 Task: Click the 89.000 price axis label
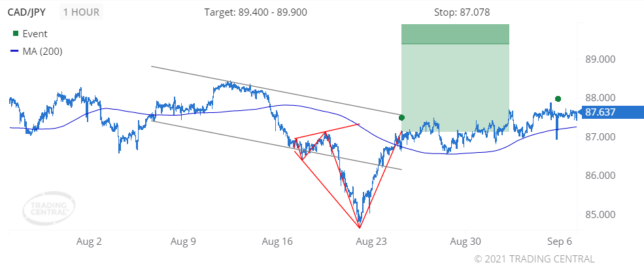click(x=600, y=59)
